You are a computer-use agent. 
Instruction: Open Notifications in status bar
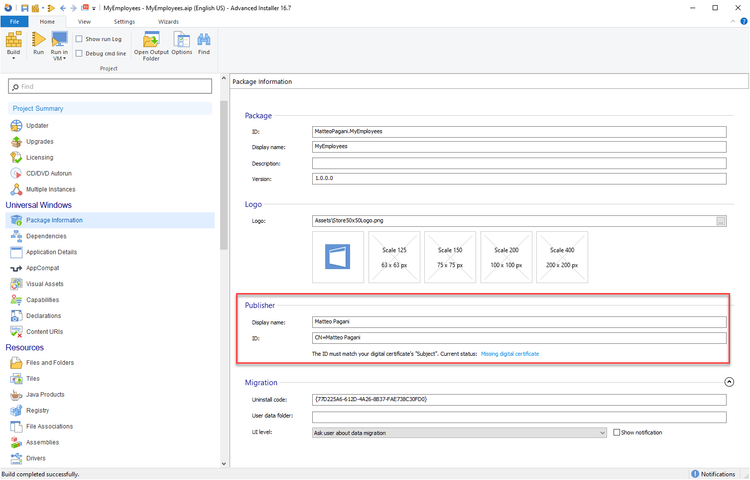717,474
